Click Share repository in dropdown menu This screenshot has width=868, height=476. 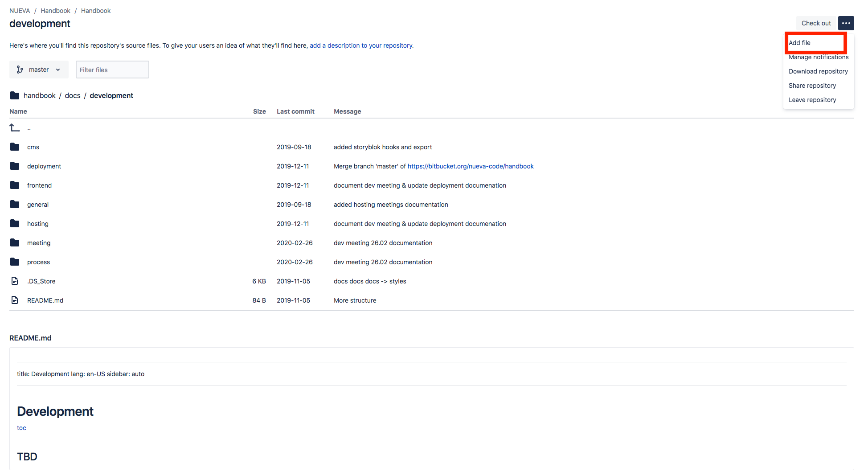812,86
